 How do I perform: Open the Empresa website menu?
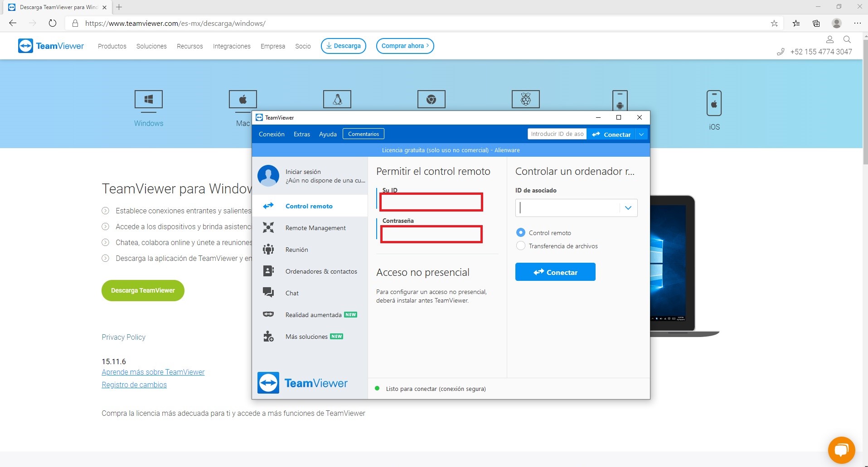click(x=273, y=46)
